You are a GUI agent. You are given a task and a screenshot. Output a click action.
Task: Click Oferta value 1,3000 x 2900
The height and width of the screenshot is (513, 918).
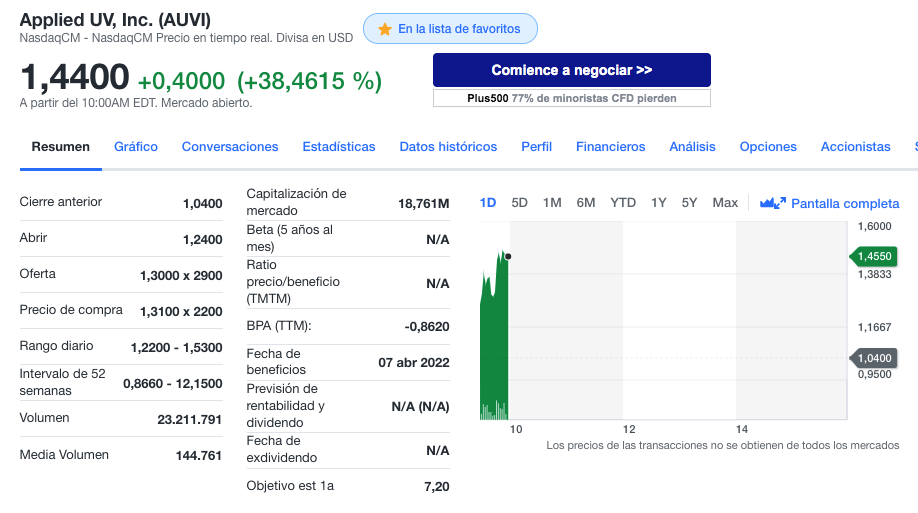[181, 276]
